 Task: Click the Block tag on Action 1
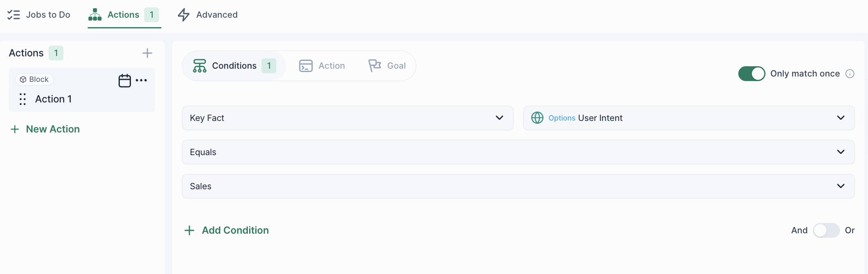coord(35,79)
